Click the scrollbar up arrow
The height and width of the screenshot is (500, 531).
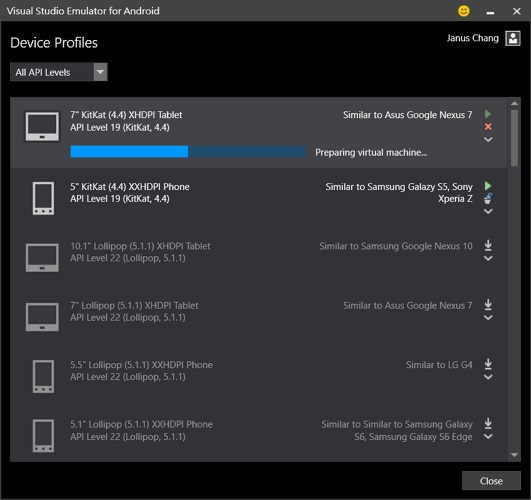point(514,103)
